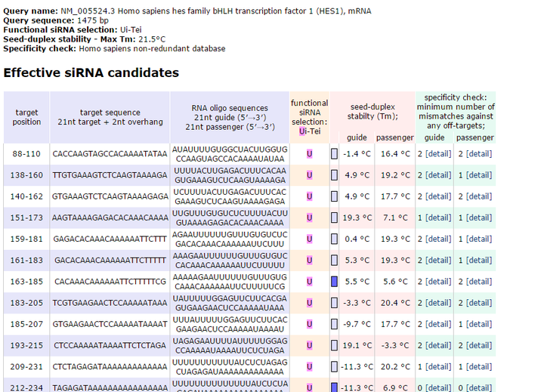Open guide detail for target 209-231

[x=439, y=366]
